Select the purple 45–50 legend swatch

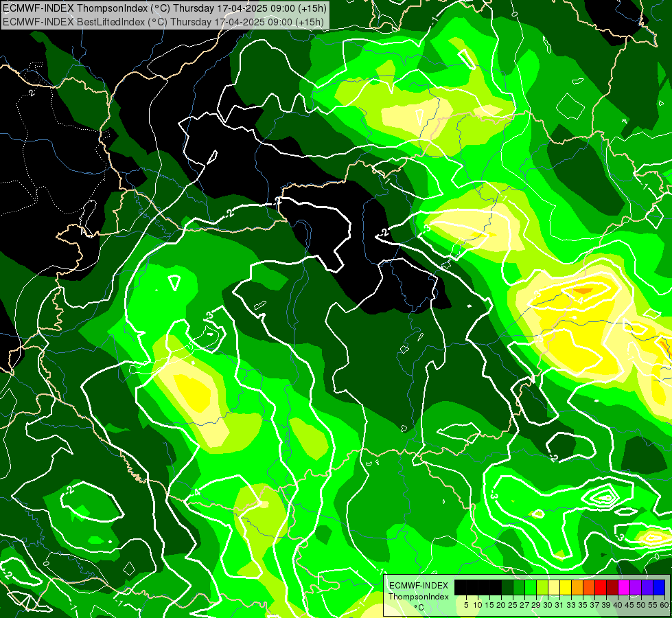coord(636,587)
